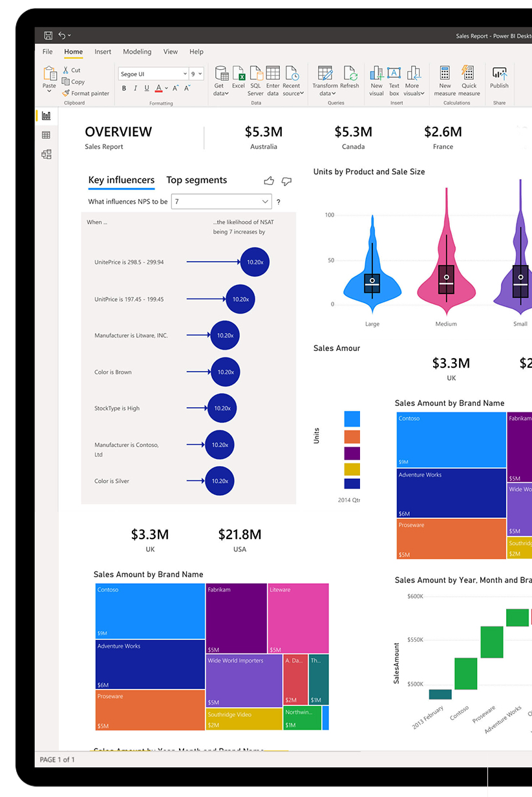
Task: Click bubble for UnitPrice is 197.45 - 199.45
Action: tap(240, 299)
